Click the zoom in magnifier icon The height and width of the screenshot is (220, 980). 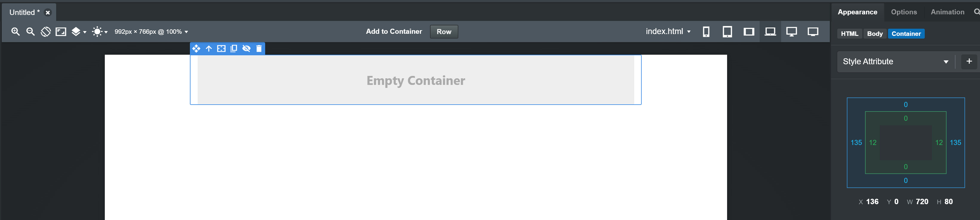[x=15, y=32]
